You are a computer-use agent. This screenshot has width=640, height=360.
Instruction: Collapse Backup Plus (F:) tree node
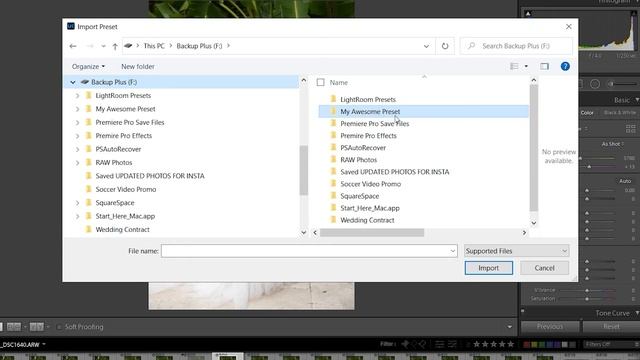(x=73, y=82)
